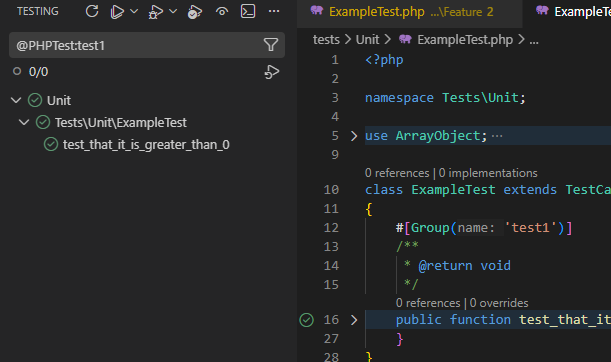Select the Tests\Unit\ExampleTest tree row
Screen dimensions: 611x362
(147, 123)
